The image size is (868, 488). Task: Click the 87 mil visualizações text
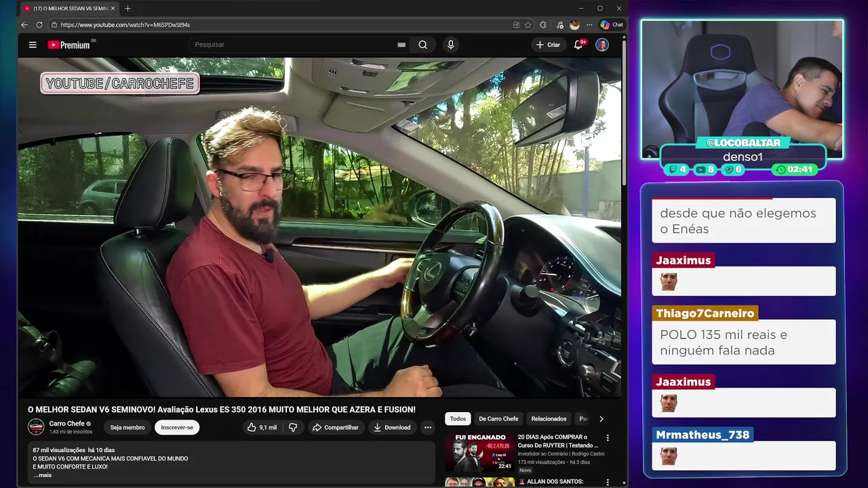point(58,450)
